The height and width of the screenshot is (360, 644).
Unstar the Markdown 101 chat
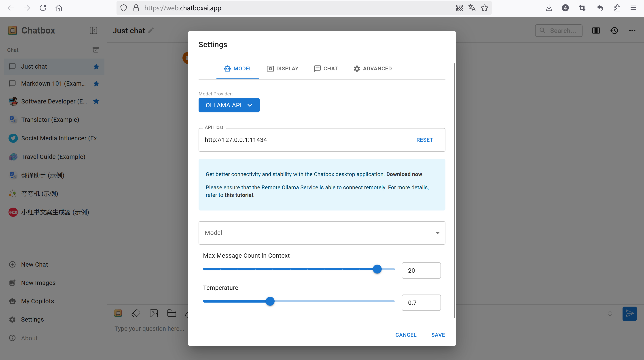tap(96, 83)
